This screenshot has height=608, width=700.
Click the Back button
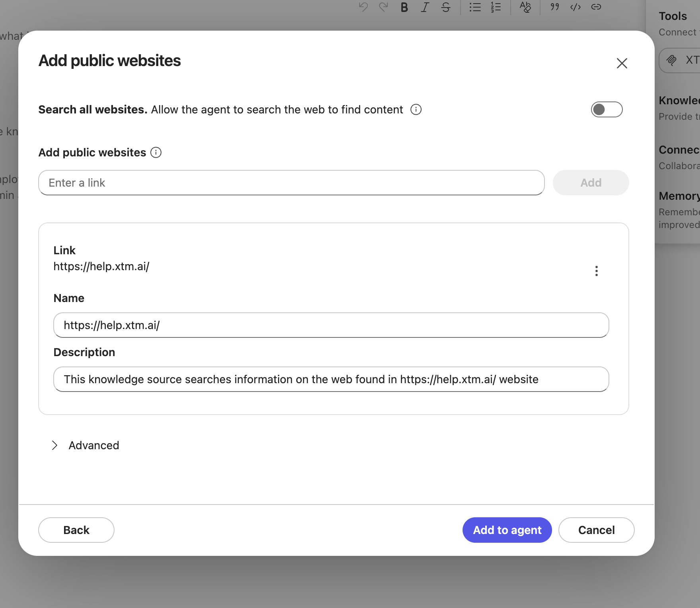(76, 530)
